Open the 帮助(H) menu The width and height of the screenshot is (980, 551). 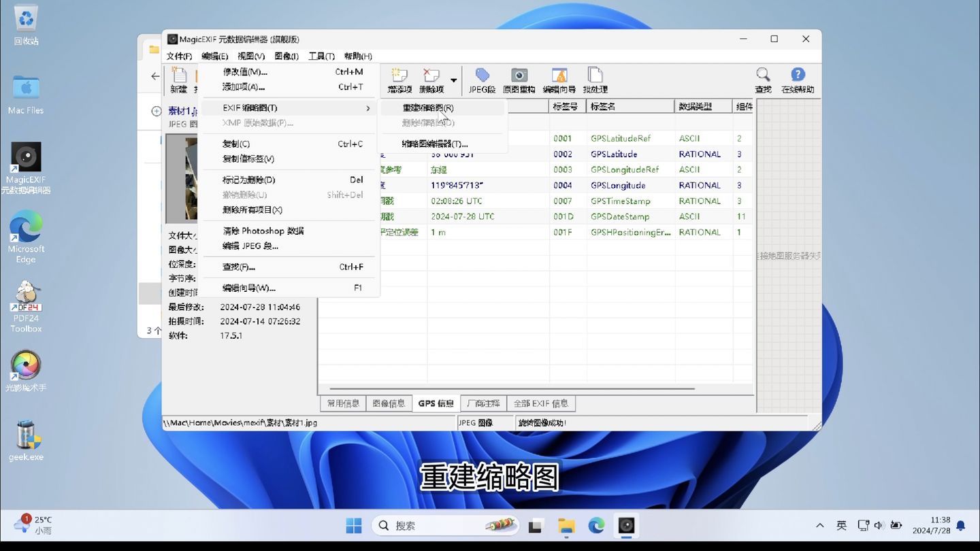point(358,56)
